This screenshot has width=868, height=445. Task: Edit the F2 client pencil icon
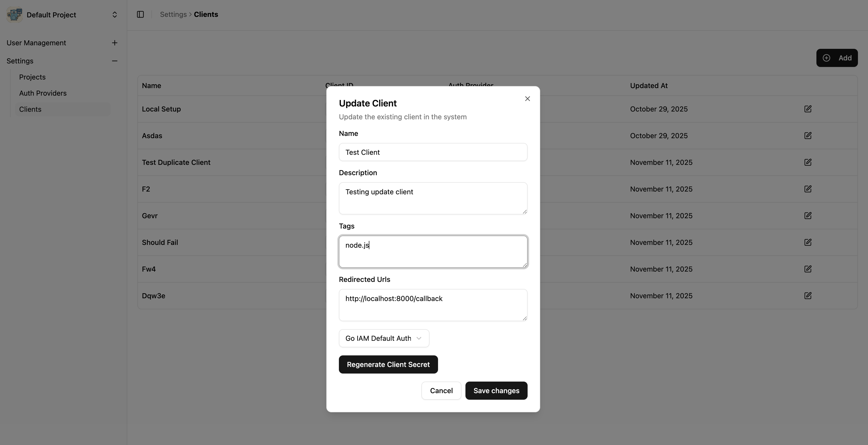[x=808, y=189]
